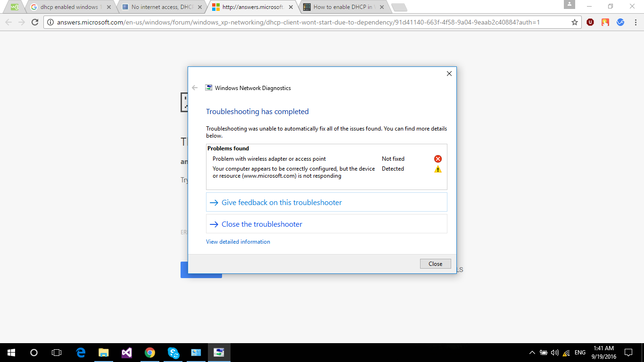Viewport: 644px width, 362px height.
Task: Open View detailed information link
Action: click(x=238, y=242)
